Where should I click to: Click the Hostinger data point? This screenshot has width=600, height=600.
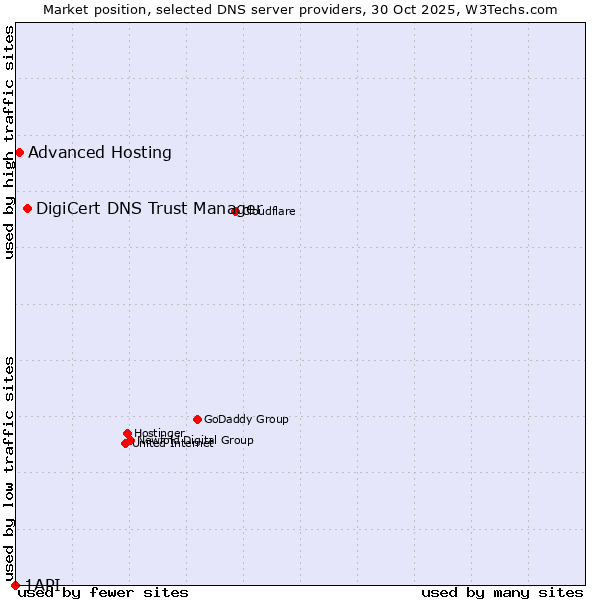127,433
